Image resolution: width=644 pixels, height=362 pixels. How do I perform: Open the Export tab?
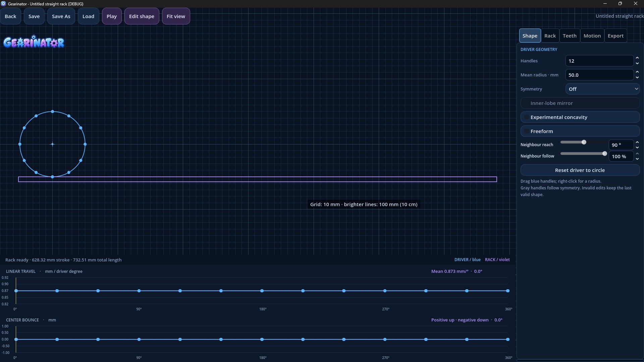[615, 36]
